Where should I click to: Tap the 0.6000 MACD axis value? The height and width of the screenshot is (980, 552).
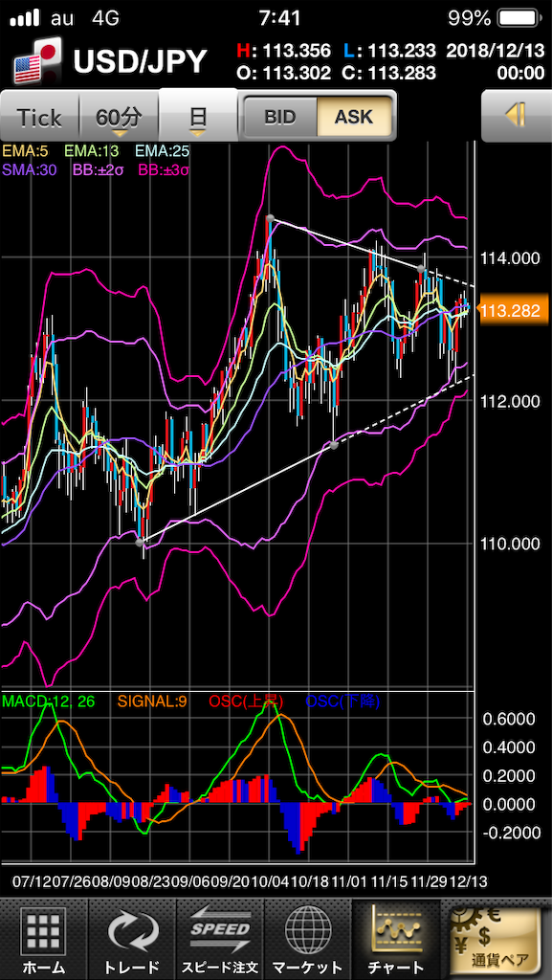509,719
